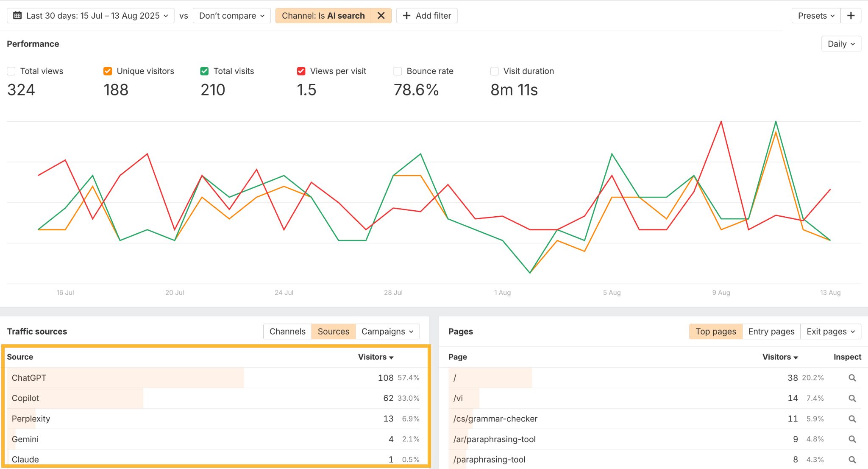
Task: Remove the AI search channel filter
Action: coord(381,15)
